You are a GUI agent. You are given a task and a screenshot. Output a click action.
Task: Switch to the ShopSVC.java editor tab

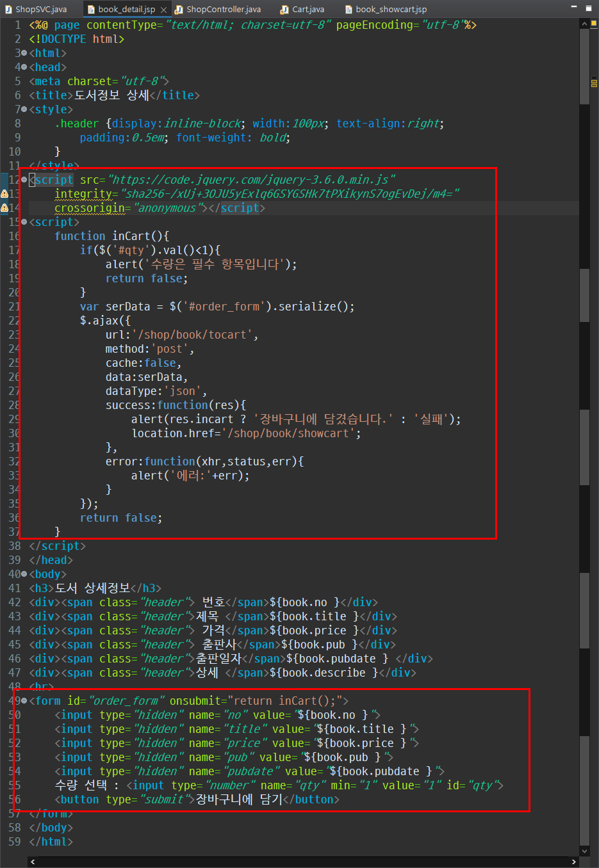36,9
